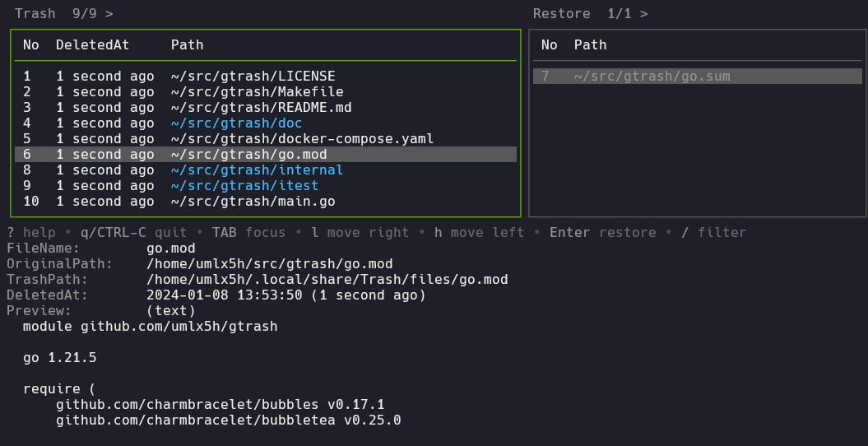Click the 'TAB focus' hint
Screen dimensions: 868x446
248,232
